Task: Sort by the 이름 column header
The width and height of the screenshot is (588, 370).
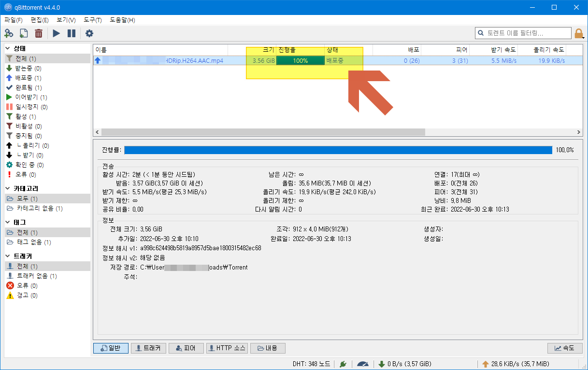Action: tap(160, 50)
